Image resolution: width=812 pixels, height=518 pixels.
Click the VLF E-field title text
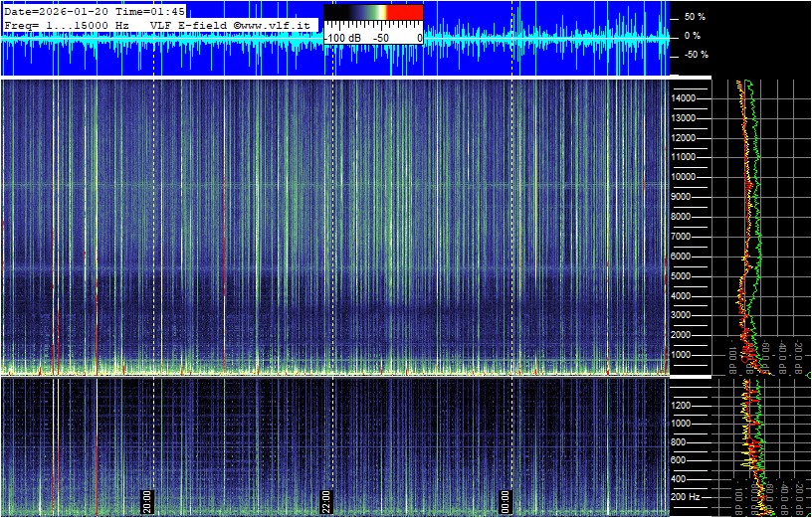pos(189,24)
